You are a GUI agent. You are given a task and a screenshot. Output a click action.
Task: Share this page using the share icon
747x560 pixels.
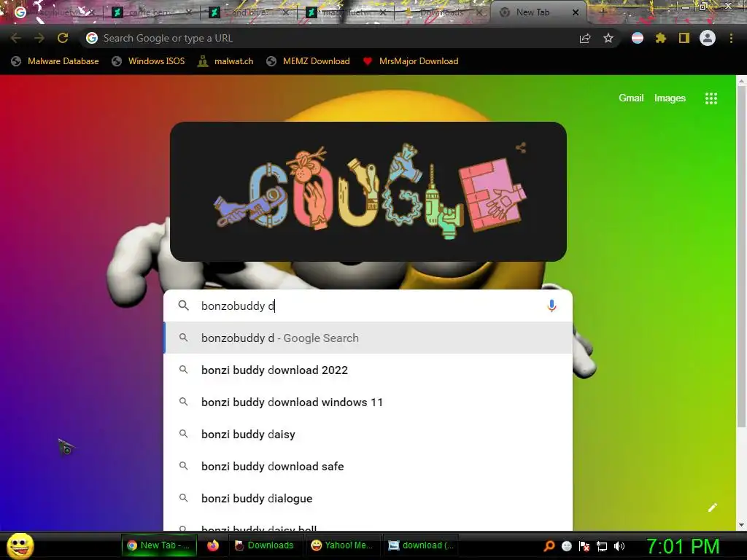pos(585,38)
